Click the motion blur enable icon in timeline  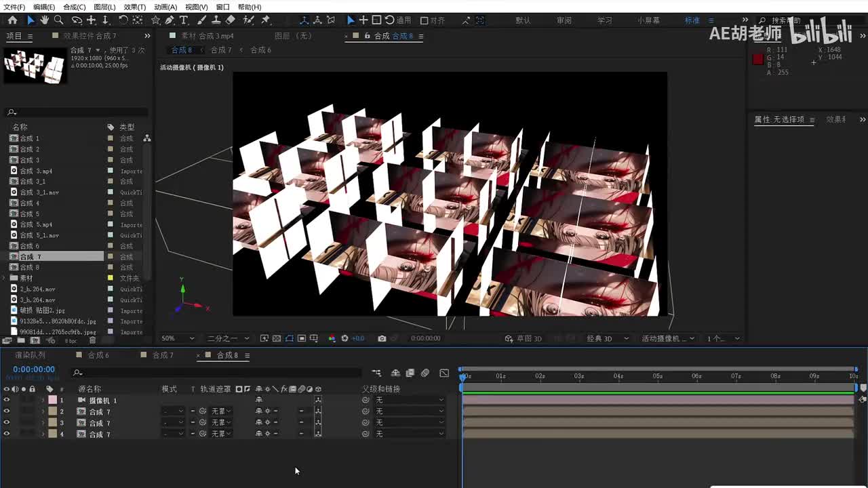pos(425,373)
